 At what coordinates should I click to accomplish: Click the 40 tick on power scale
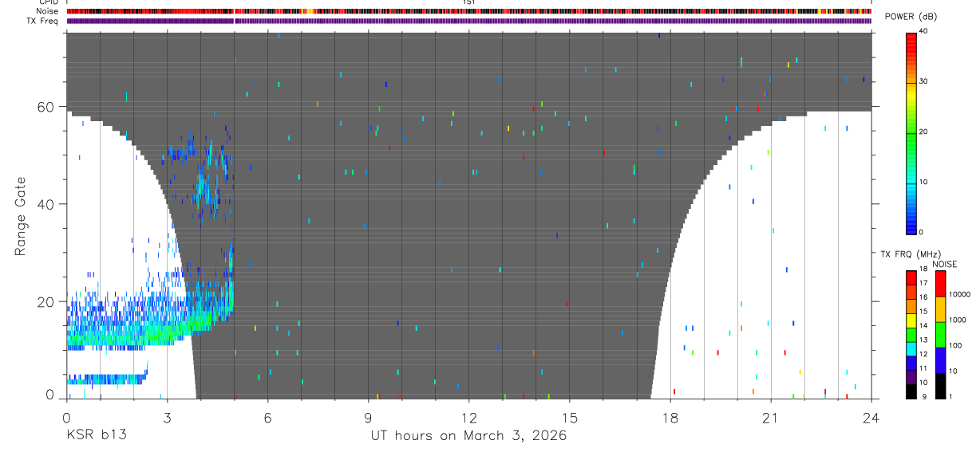point(923,31)
